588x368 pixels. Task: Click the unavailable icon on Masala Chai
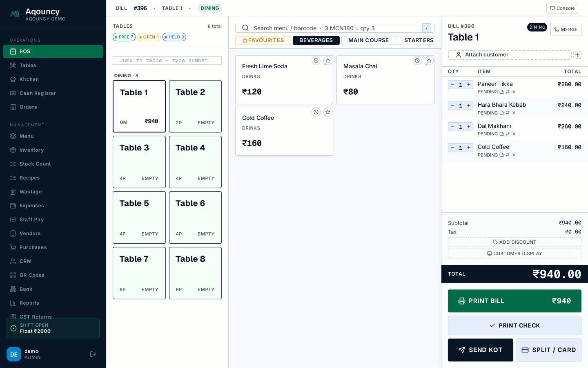417,61
